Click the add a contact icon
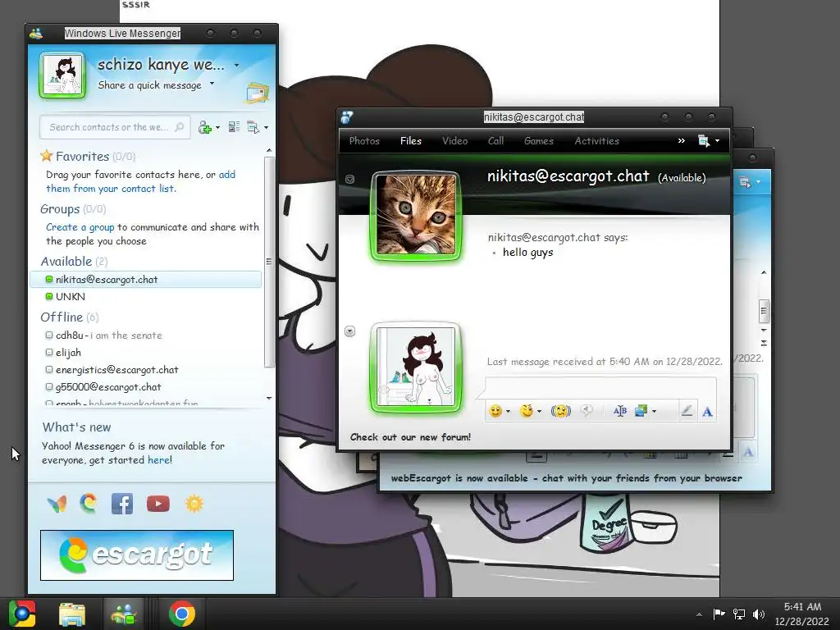This screenshot has height=630, width=840. (x=204, y=127)
